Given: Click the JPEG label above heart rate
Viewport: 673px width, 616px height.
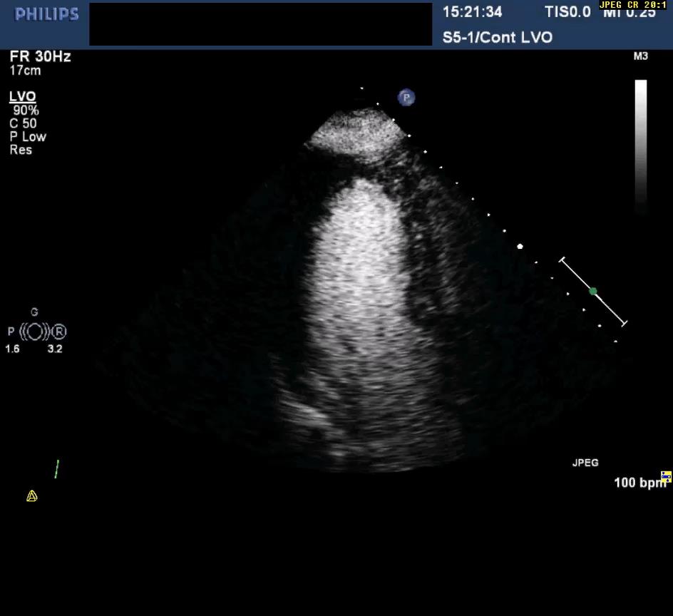Looking at the screenshot, I should (585, 463).
